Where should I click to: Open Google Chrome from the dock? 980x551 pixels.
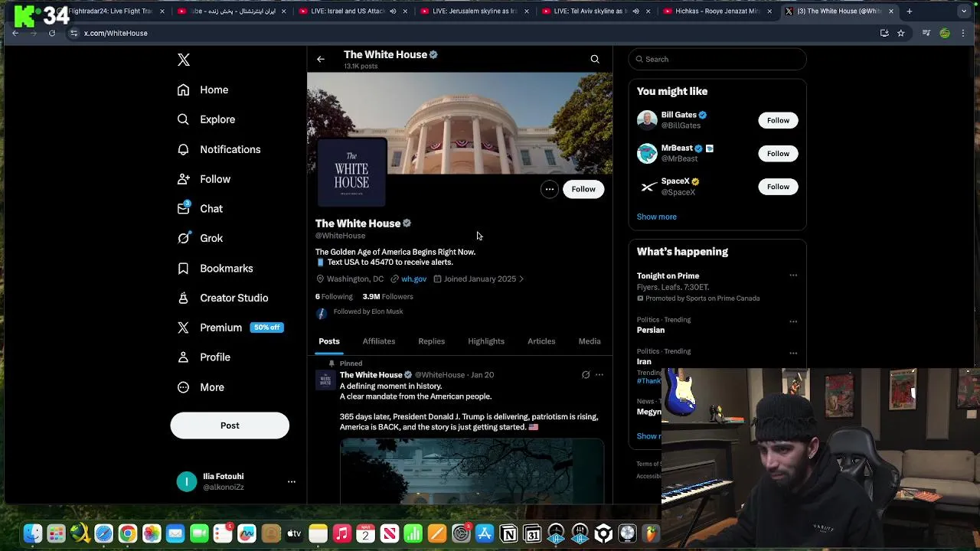coord(128,533)
